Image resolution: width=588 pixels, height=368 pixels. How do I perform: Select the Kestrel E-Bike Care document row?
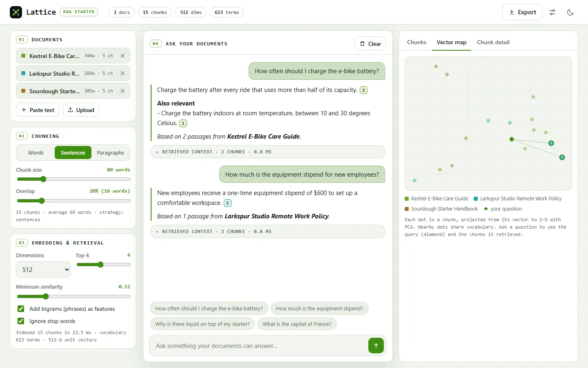(73, 56)
